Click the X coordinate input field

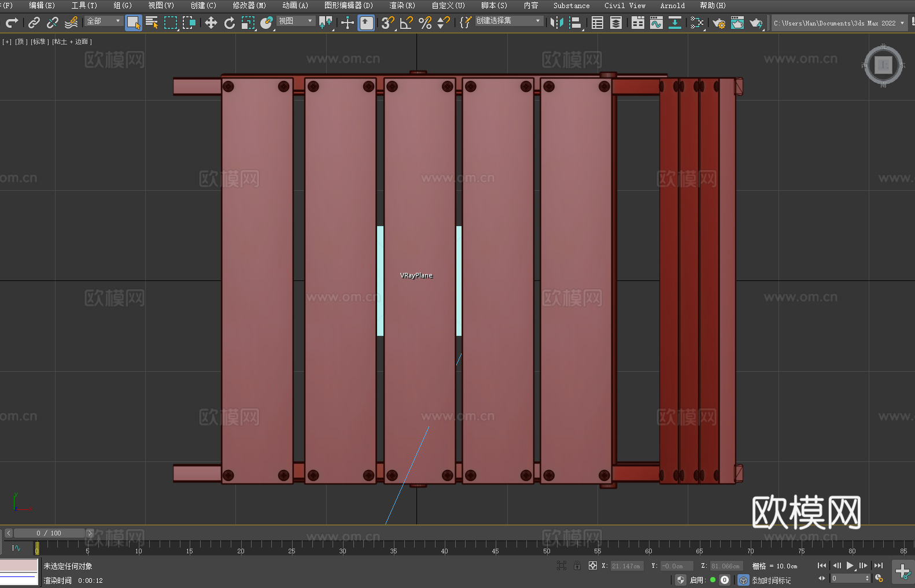click(x=626, y=566)
